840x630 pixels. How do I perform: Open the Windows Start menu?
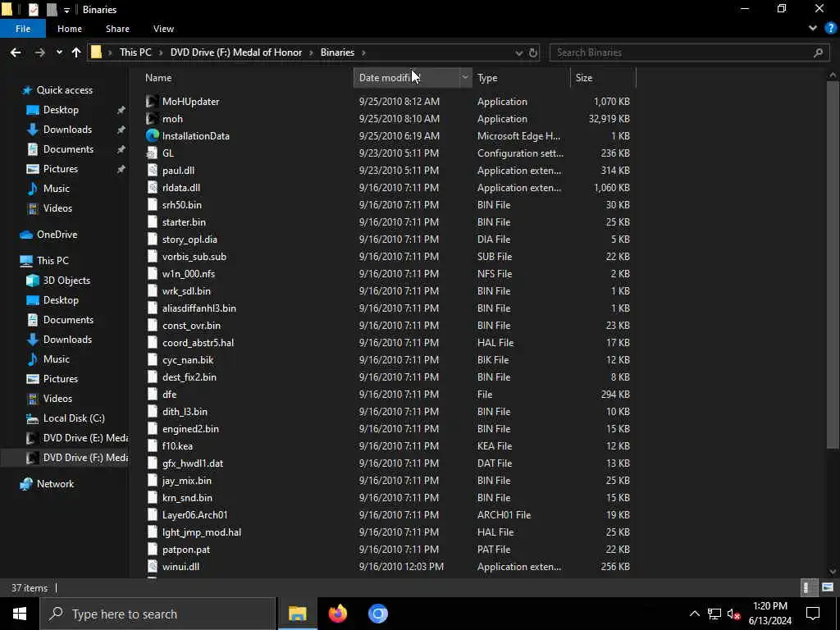pos(20,614)
